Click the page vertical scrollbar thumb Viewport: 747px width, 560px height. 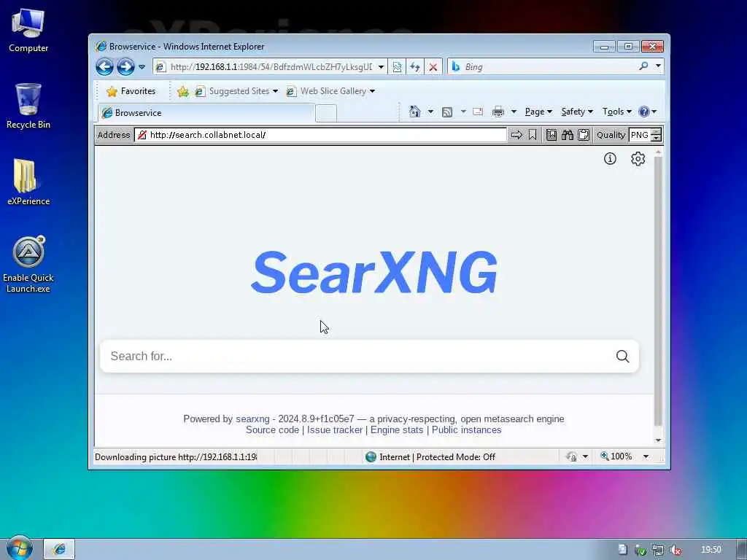click(x=659, y=290)
